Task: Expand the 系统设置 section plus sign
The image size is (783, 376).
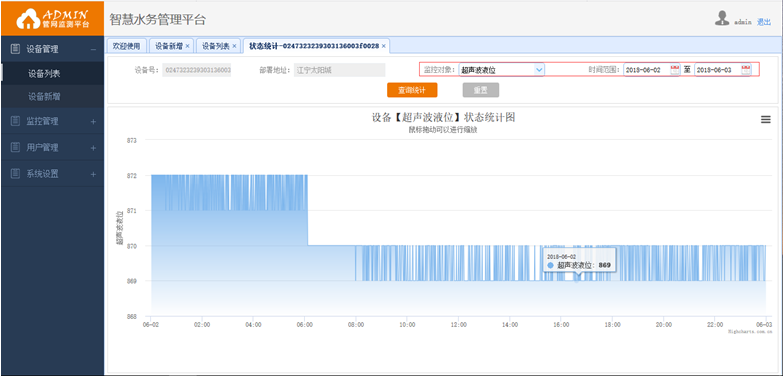Action: click(x=93, y=174)
